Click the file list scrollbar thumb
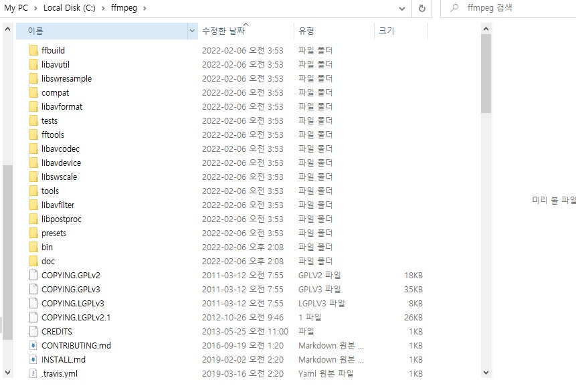Screen dimensions: 576x392 486,74
